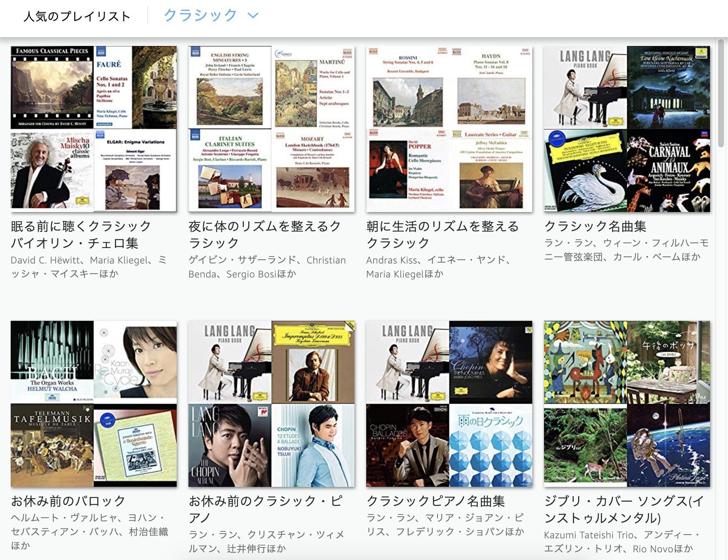
Task: Click the vertical scrollbar thumb
Action: tap(721, 93)
